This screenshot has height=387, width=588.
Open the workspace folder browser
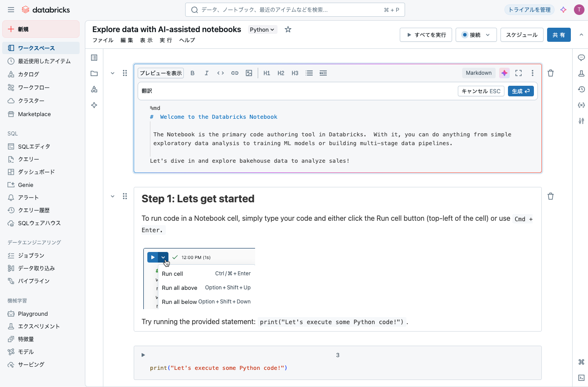tap(94, 73)
